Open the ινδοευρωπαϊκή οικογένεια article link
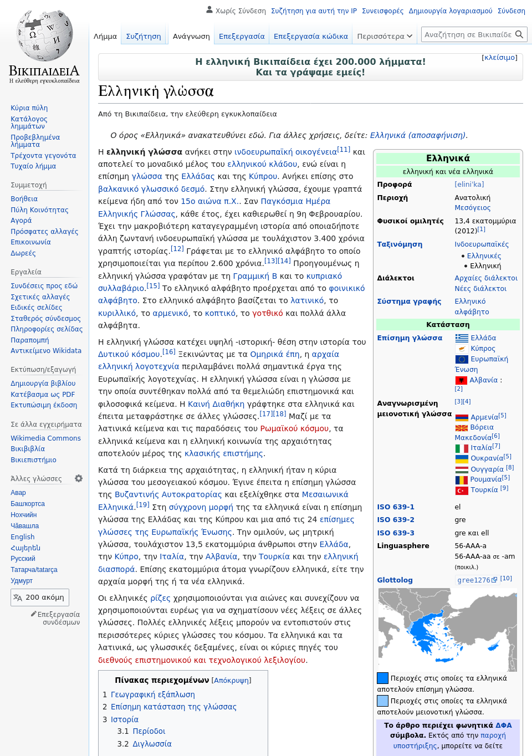The height and width of the screenshot is (756, 532). click(286, 152)
